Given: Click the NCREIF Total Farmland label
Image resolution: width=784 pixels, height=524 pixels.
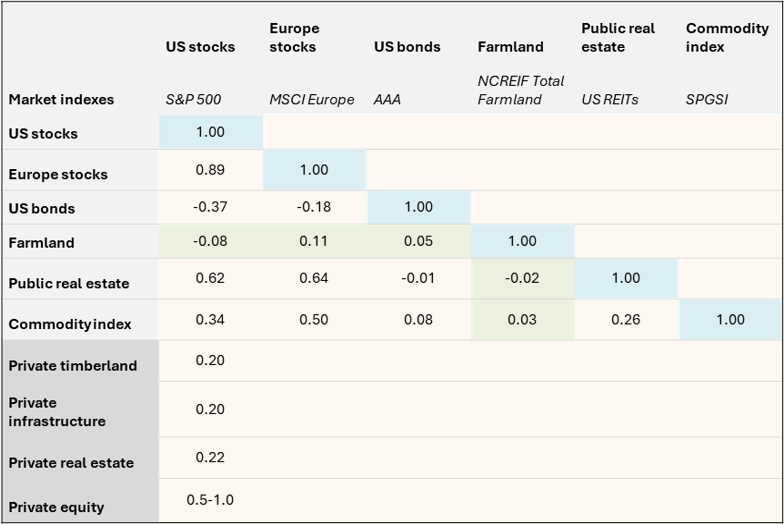Looking at the screenshot, I should [520, 89].
